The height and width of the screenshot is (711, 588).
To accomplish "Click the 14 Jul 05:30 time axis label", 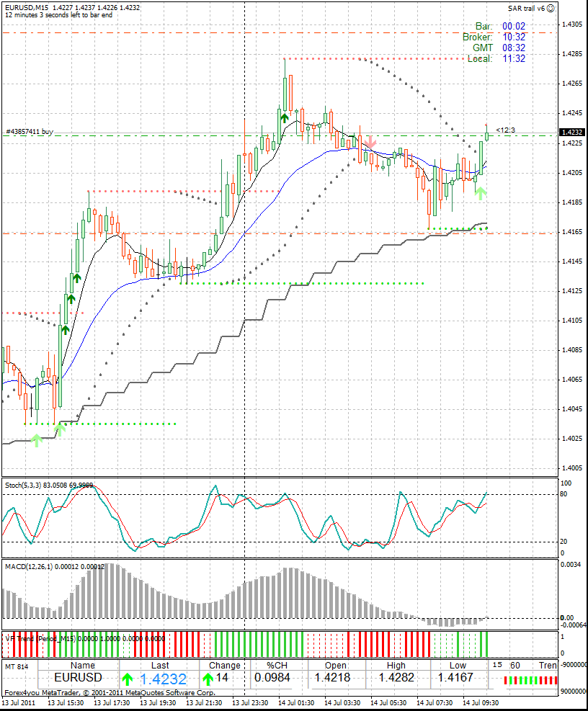I will 388,703.
